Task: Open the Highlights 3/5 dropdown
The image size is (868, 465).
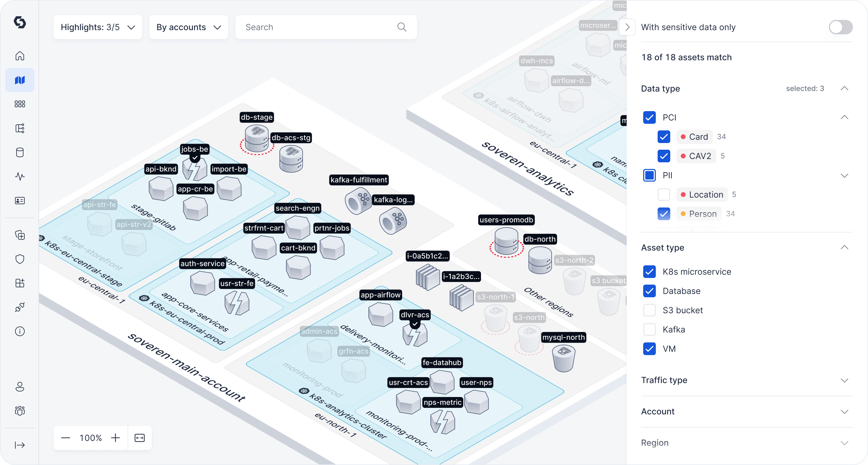Action: pos(98,27)
